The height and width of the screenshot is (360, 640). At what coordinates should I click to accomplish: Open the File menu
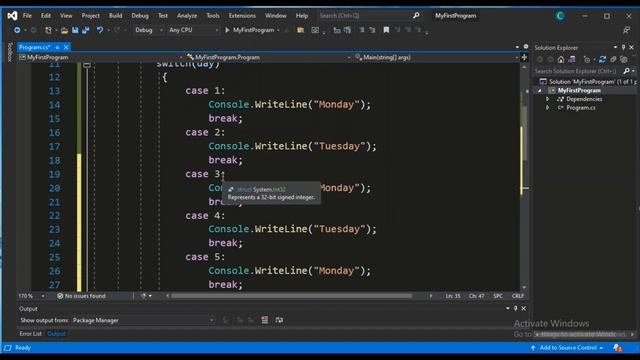click(27, 16)
